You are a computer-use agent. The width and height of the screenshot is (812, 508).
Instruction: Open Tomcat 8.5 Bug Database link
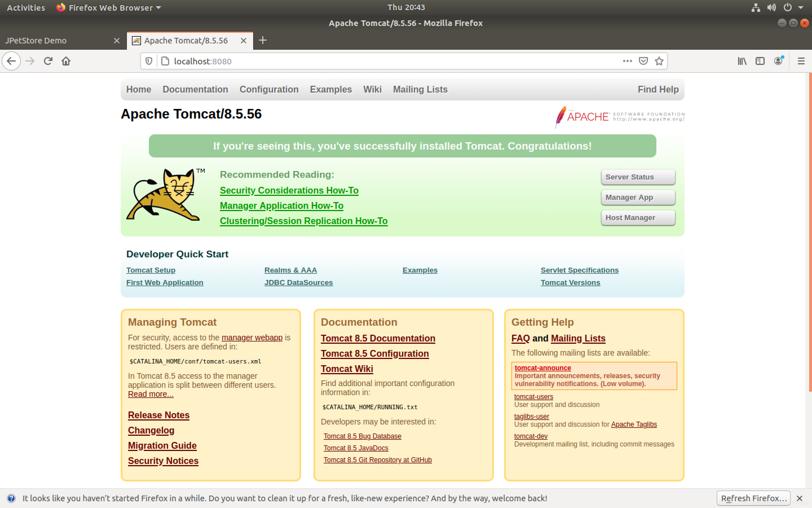(x=362, y=436)
